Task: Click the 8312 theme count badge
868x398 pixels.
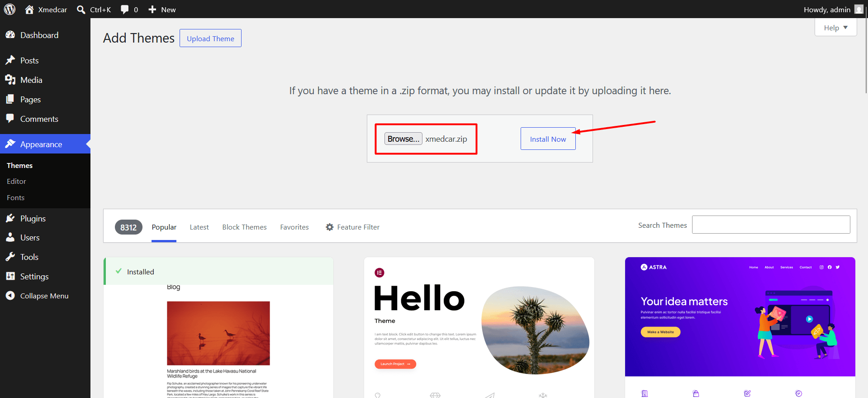Action: (128, 227)
